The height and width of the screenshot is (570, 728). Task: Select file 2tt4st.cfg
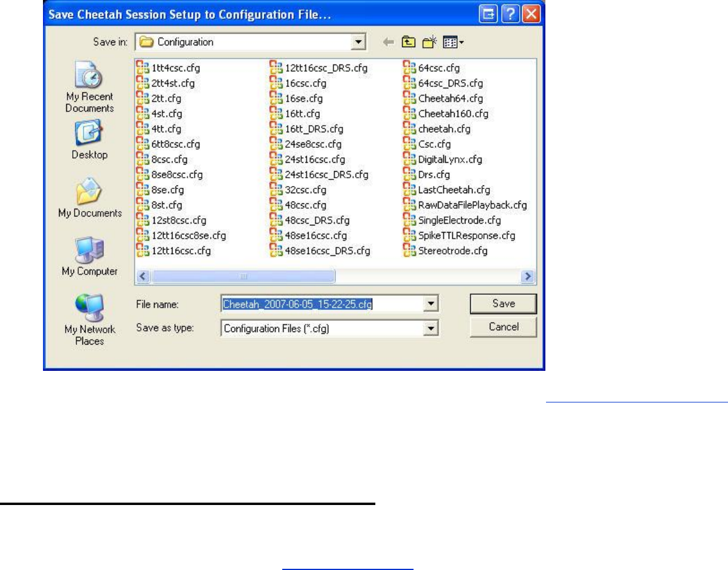click(x=166, y=83)
